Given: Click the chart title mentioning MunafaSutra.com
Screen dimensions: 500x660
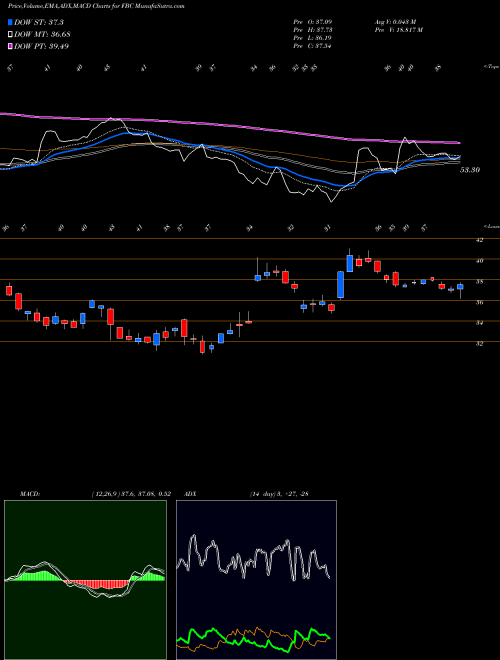Looking at the screenshot, I should click(96, 6).
